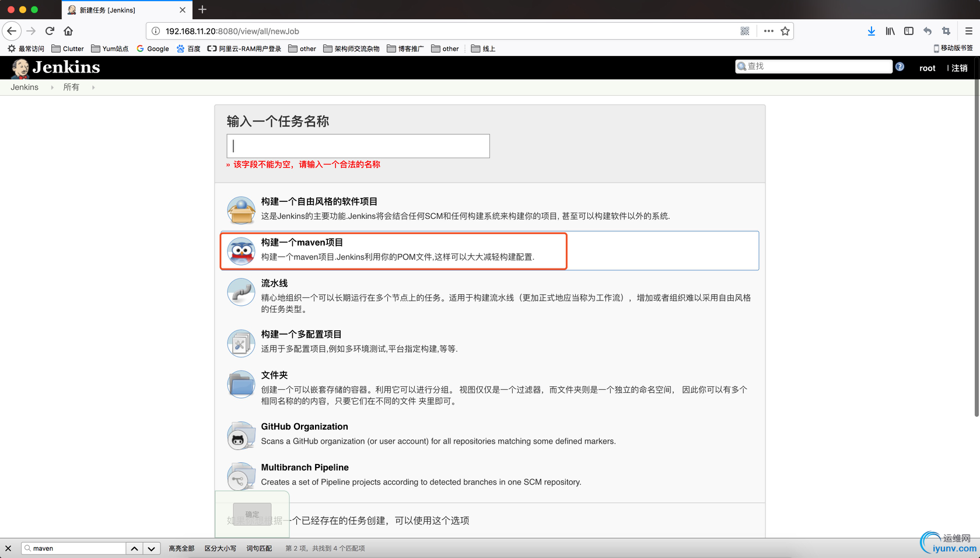Open the Clutter bookmarks folder
Screen dimensions: 980x558
tap(68, 48)
